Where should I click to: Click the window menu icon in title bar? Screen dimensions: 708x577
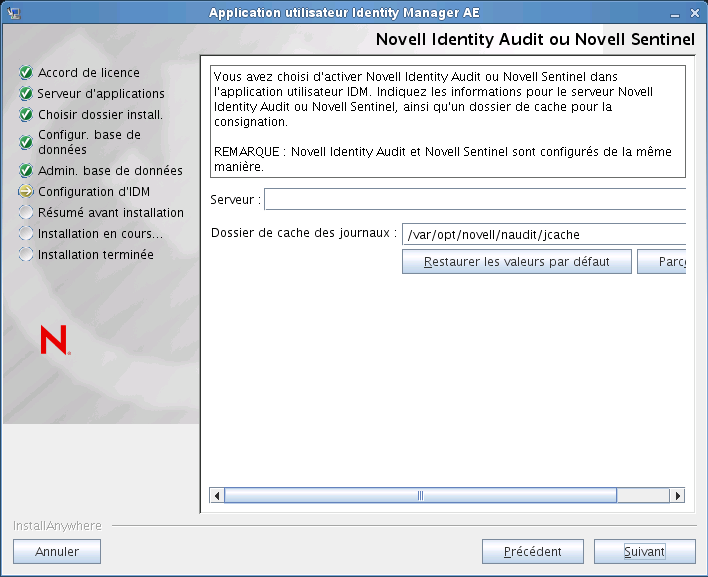(x=14, y=13)
